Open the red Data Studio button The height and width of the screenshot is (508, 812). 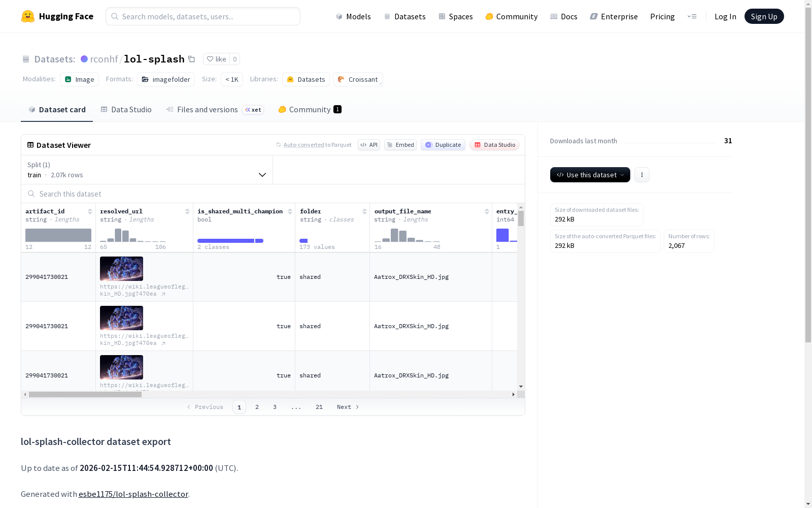[x=494, y=145]
